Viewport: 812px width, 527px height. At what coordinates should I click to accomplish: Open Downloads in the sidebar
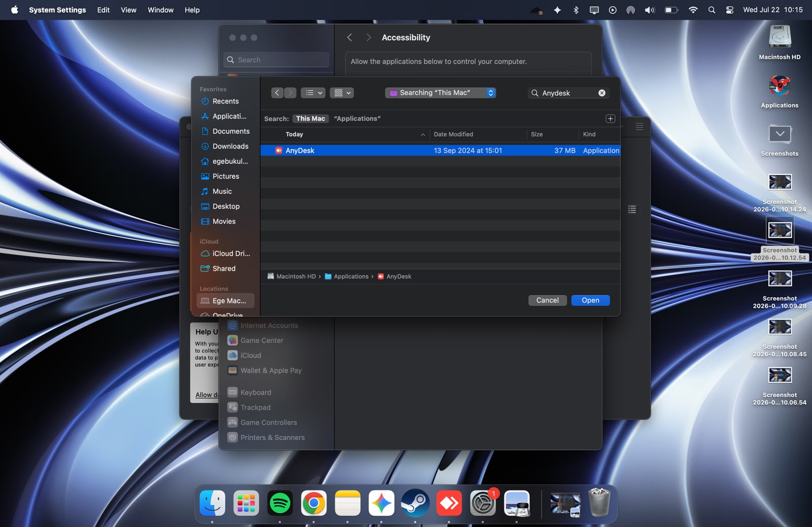click(225, 146)
